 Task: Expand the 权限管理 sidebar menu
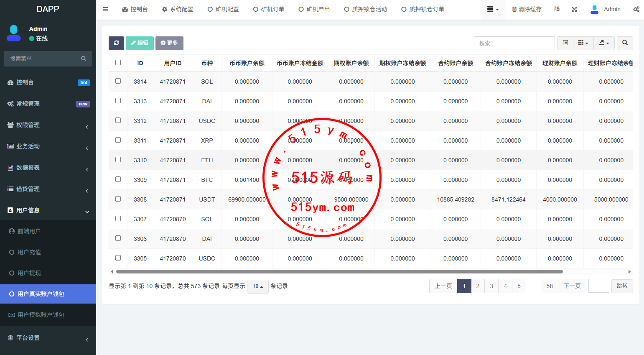48,125
